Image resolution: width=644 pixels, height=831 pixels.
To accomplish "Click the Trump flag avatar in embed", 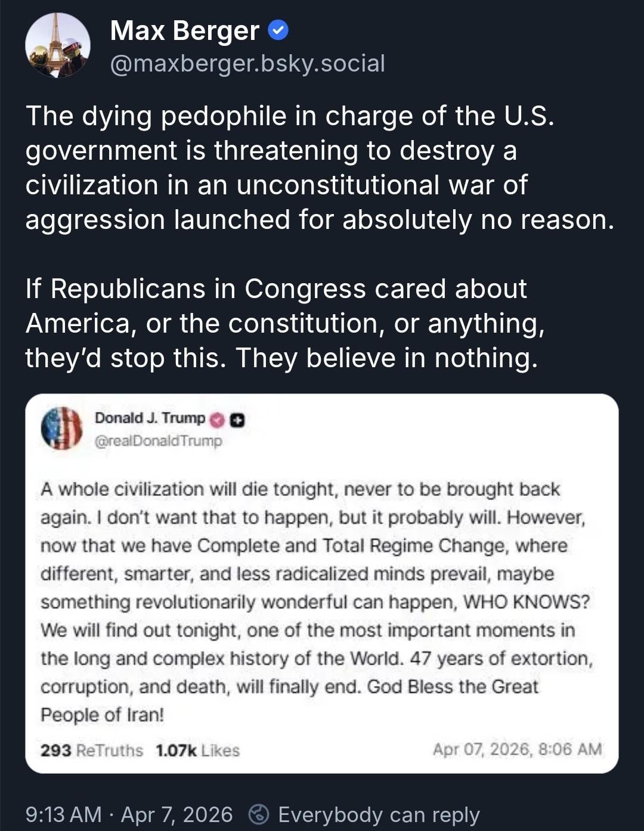I will click(x=61, y=428).
